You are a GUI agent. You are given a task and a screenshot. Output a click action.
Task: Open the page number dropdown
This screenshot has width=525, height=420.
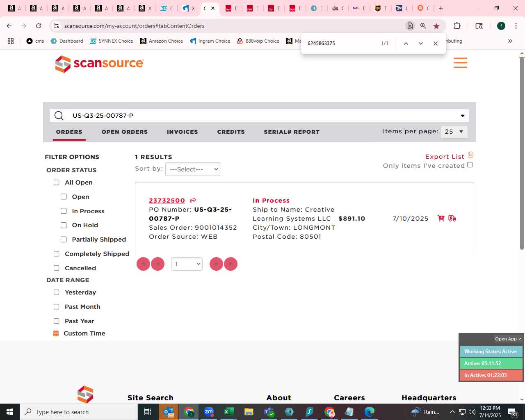187,264
